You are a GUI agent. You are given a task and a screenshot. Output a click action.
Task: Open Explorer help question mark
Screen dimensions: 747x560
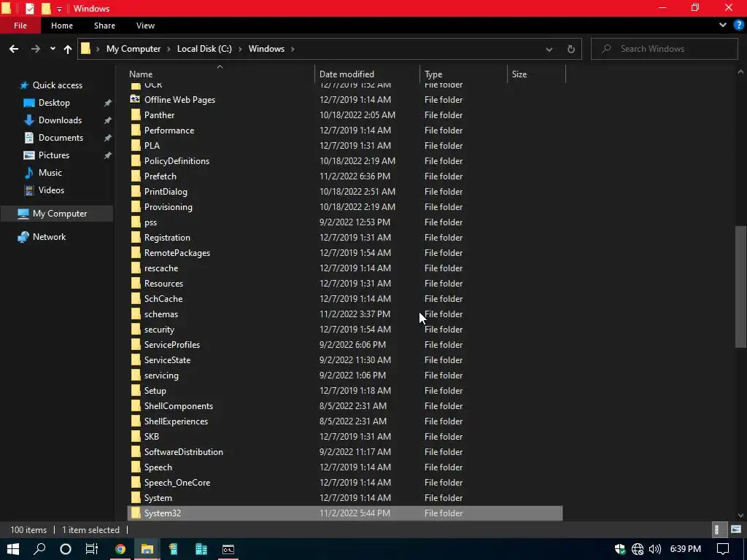[x=738, y=26]
